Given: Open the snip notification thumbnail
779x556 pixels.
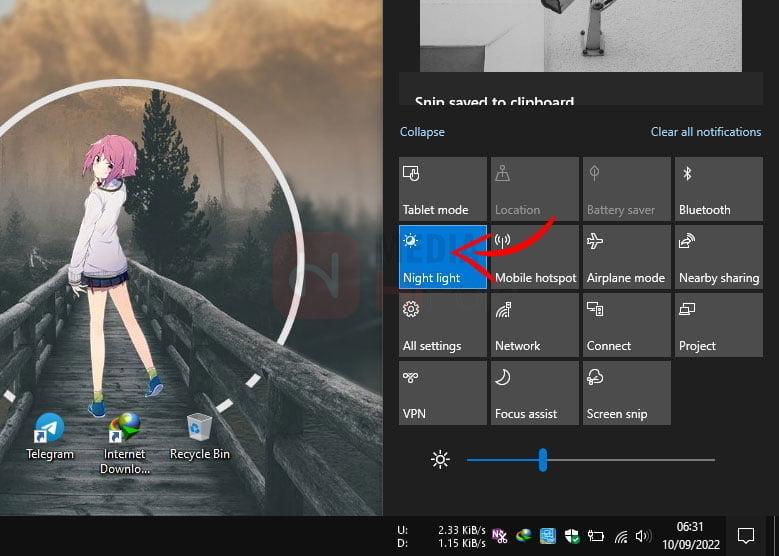Looking at the screenshot, I should point(581,36).
